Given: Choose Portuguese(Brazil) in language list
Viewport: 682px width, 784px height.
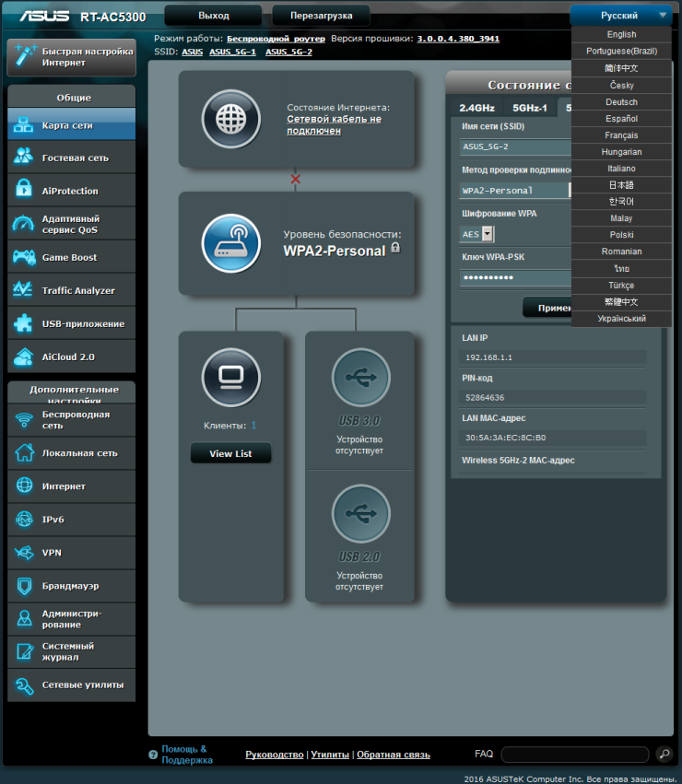Looking at the screenshot, I should click(x=621, y=51).
